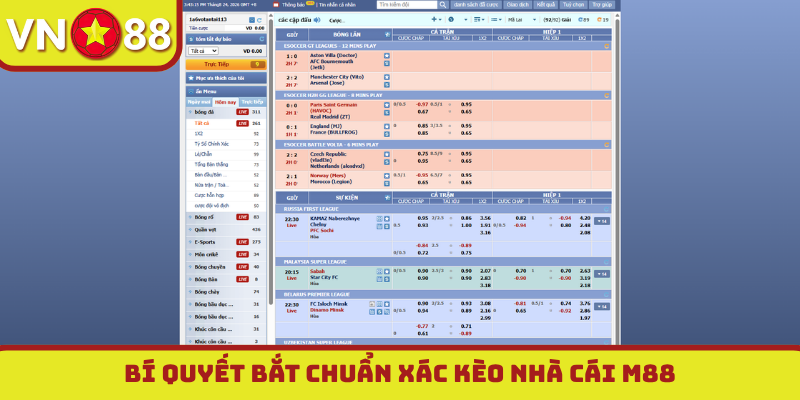Click odds 3.56 for KAMAZ 1X2
800x400 pixels.
pyautogui.click(x=485, y=218)
